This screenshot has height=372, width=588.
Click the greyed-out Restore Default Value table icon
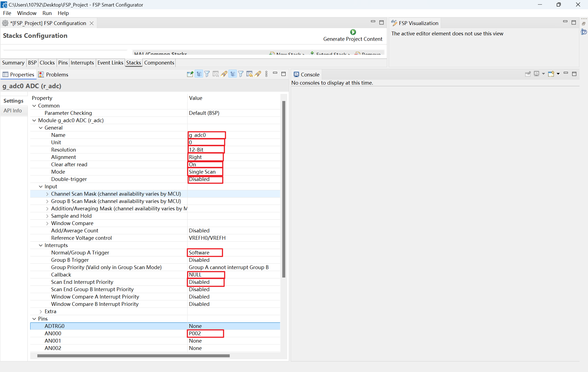216,74
